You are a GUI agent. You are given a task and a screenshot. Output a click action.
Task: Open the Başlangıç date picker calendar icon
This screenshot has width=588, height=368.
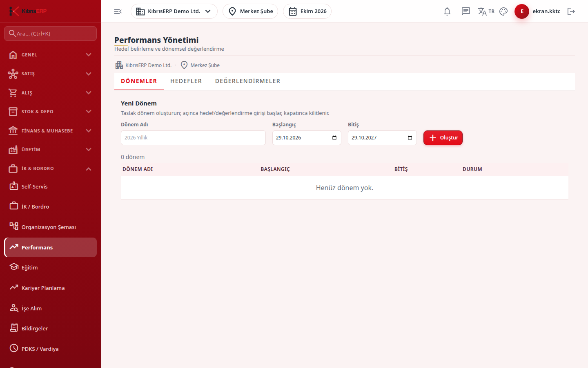pos(334,138)
